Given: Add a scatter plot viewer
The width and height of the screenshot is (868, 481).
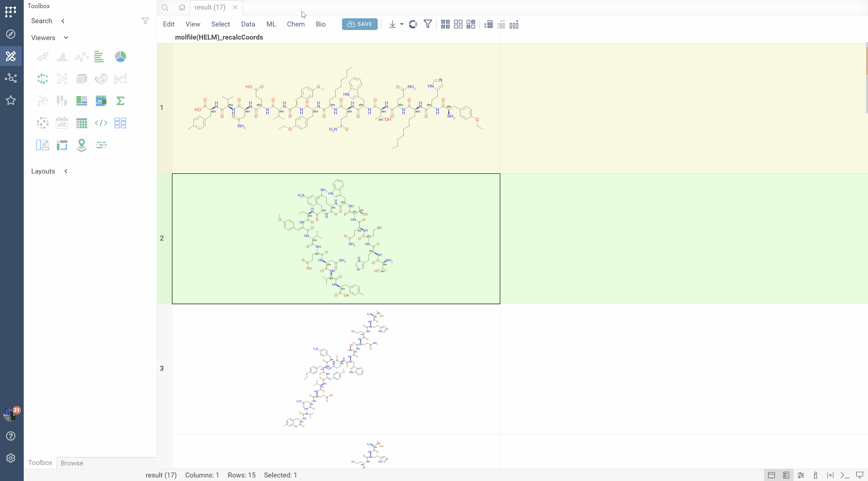Looking at the screenshot, I should [43, 56].
